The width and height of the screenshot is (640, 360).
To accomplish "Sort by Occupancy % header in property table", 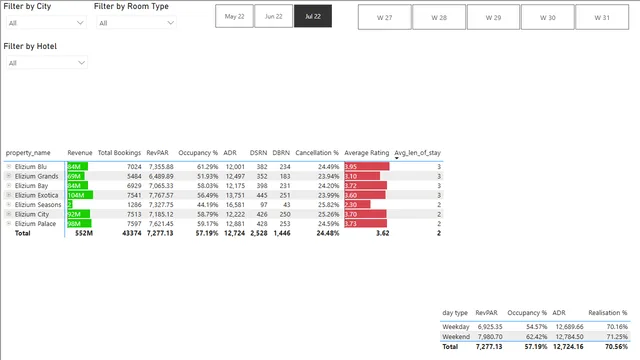I will point(198,153).
